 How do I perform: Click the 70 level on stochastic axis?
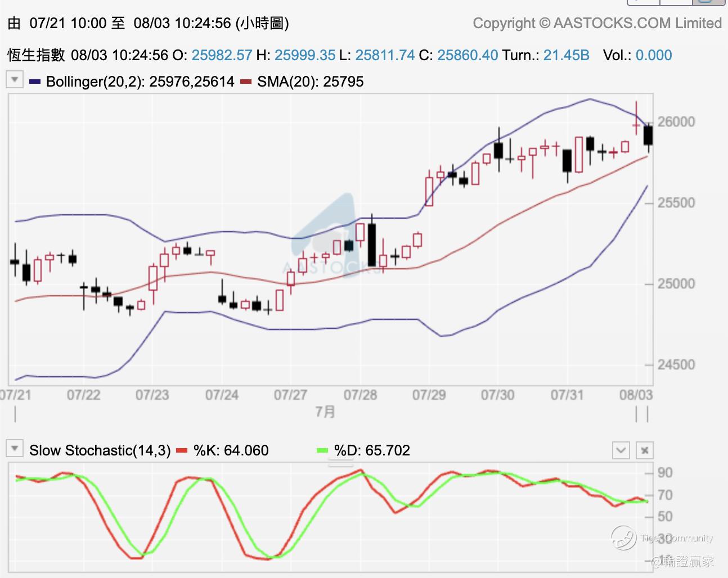(x=665, y=495)
